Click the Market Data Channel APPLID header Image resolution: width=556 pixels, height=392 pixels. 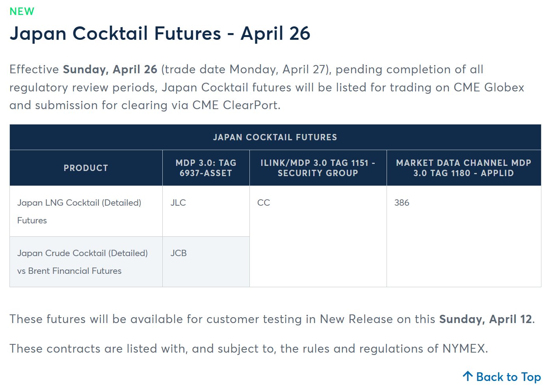click(463, 168)
